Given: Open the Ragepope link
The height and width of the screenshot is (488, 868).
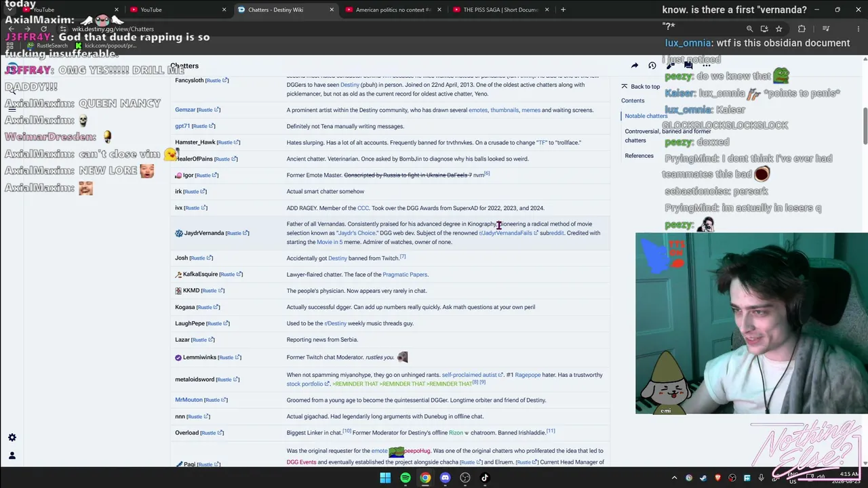Looking at the screenshot, I should pos(528,375).
